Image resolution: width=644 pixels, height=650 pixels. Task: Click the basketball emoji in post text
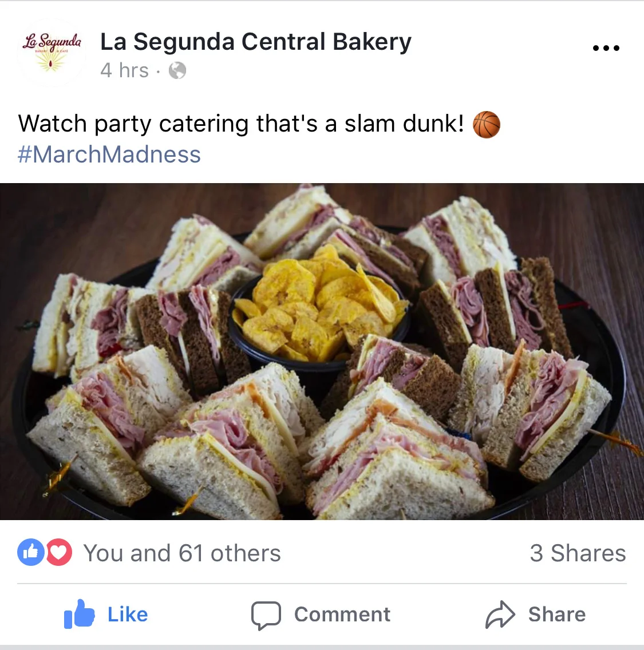click(487, 124)
